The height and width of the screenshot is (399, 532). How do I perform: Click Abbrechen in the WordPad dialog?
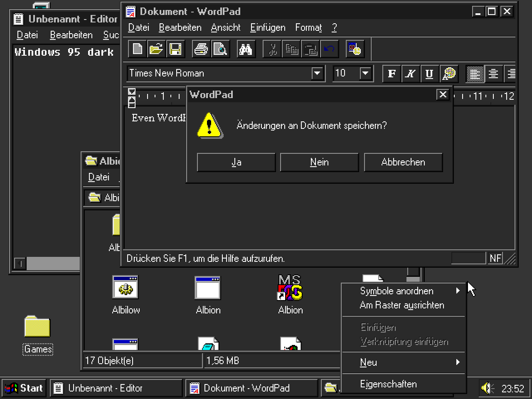coord(403,162)
